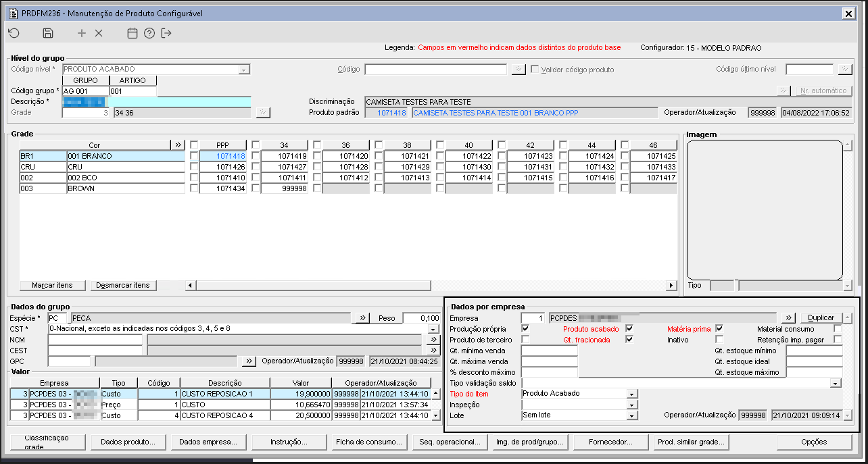Click Dados por empresa scroll-down arrow

[848, 415]
